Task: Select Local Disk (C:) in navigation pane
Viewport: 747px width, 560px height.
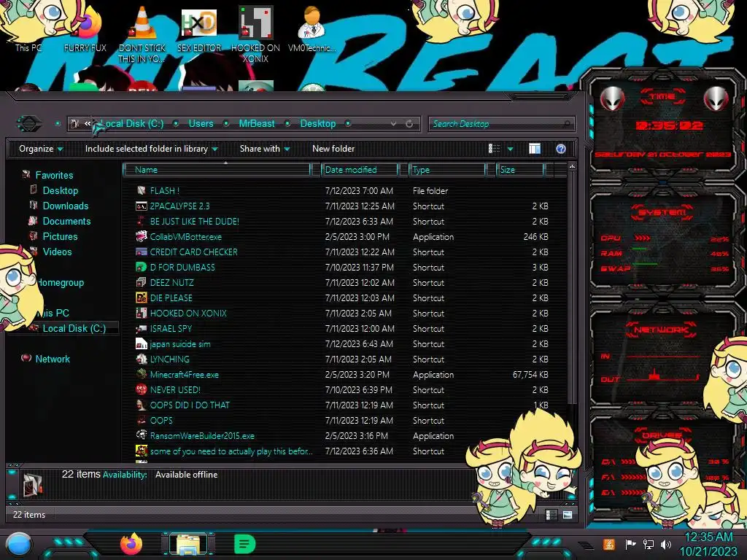Action: pos(74,328)
